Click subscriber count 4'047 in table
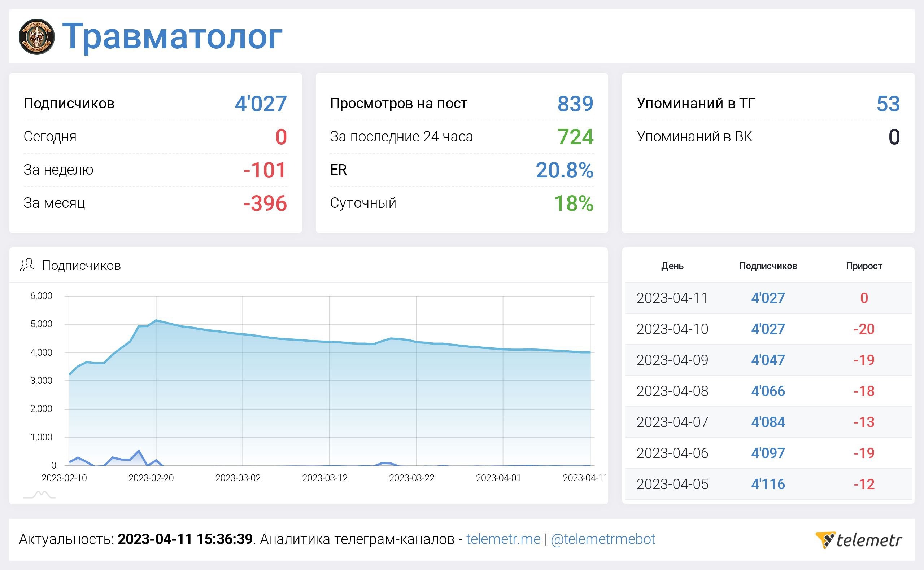The width and height of the screenshot is (924, 570). pyautogui.click(x=768, y=360)
